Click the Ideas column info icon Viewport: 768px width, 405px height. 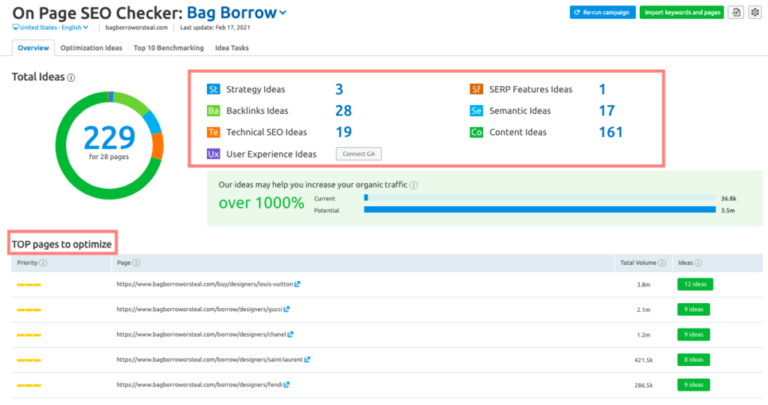point(698,263)
